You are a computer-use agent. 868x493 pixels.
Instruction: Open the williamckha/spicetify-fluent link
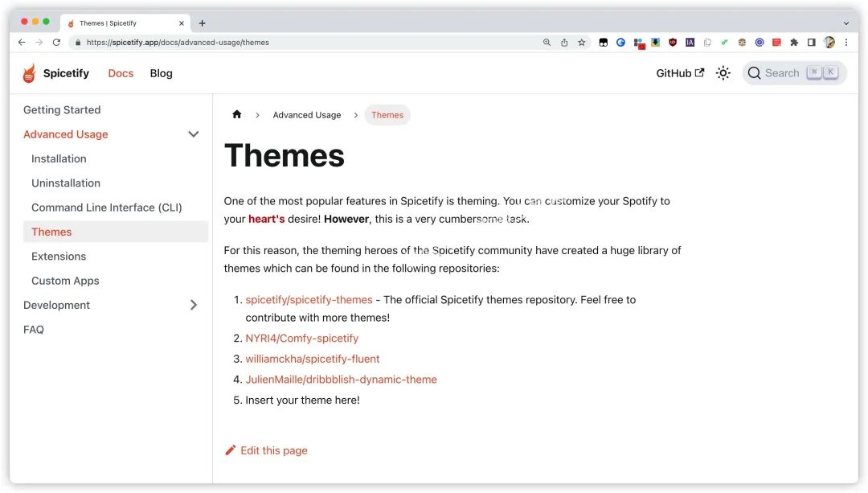[x=312, y=359]
